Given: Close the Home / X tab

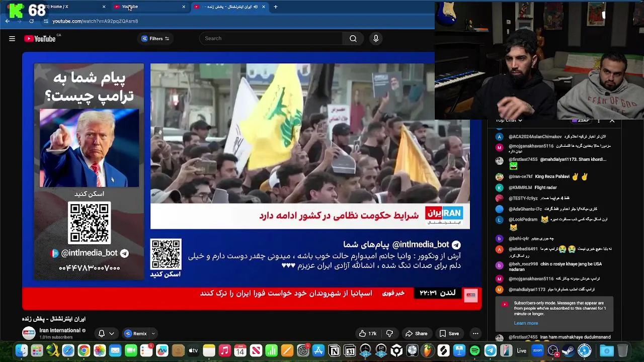Looking at the screenshot, I should pyautogui.click(x=104, y=7).
